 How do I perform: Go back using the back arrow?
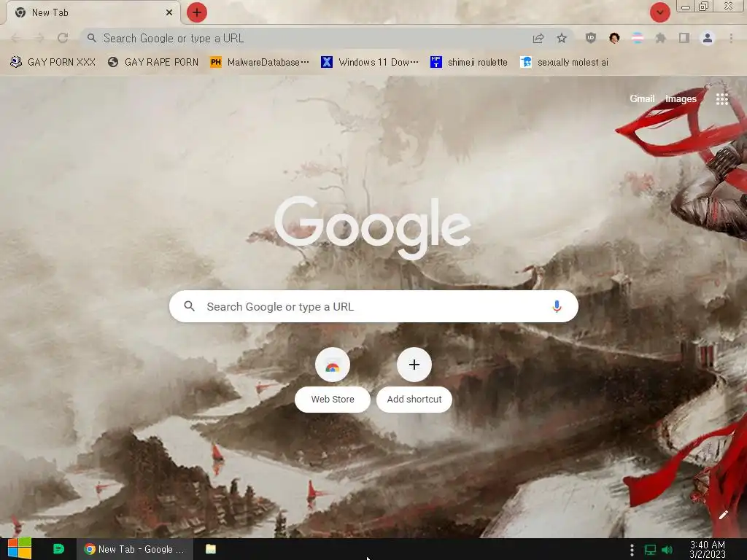click(x=16, y=38)
